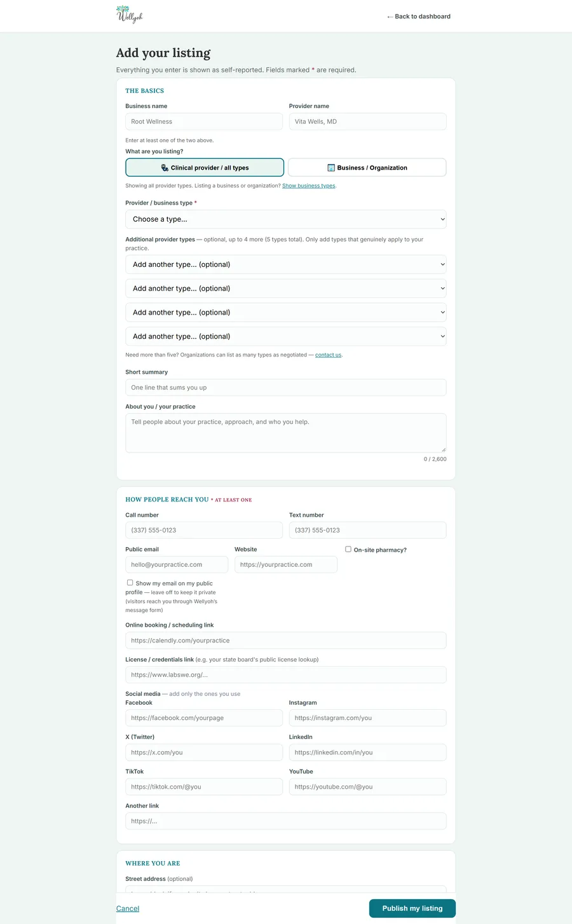The image size is (572, 924).
Task: Click the Text number field
Action: point(367,530)
